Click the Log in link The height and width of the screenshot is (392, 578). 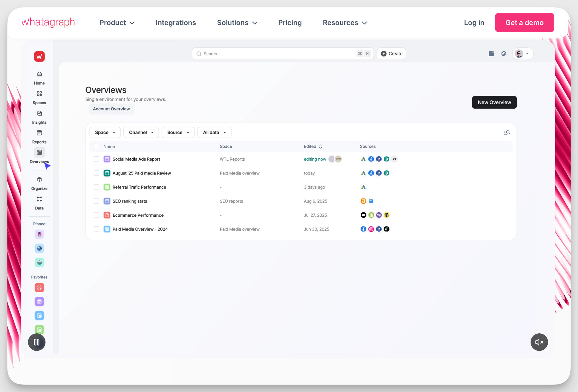(474, 23)
